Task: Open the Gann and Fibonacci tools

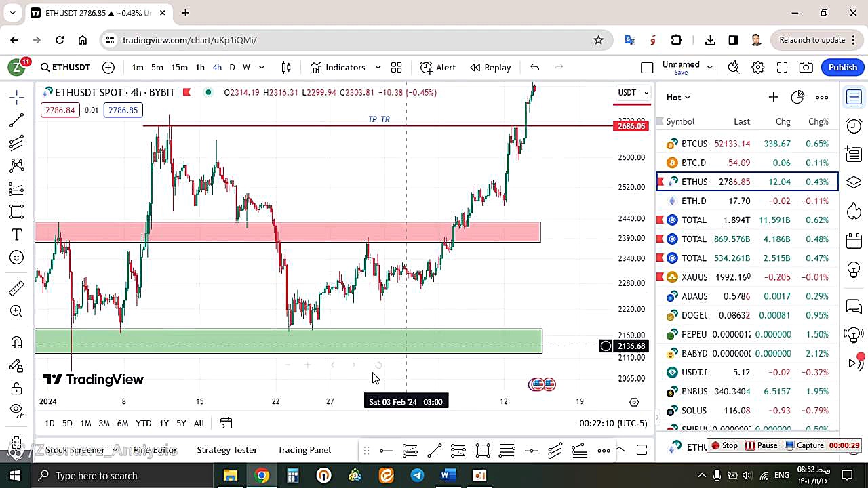Action: coord(17,143)
